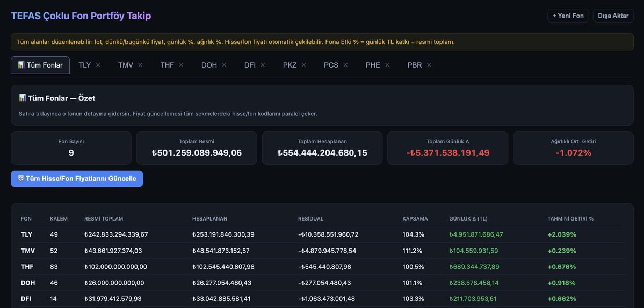Open the DFI row in the table
The height and width of the screenshot is (308, 644).
click(x=322, y=298)
